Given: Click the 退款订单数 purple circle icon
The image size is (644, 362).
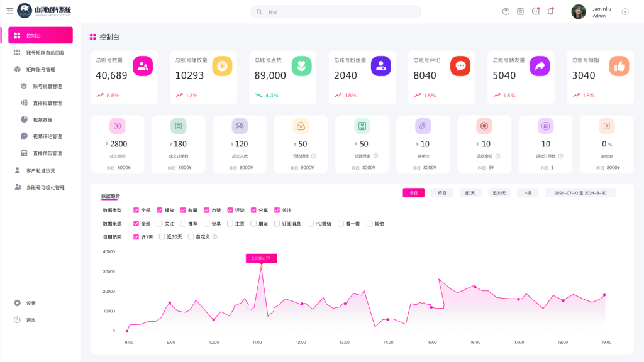Looking at the screenshot, I should click(x=545, y=126).
